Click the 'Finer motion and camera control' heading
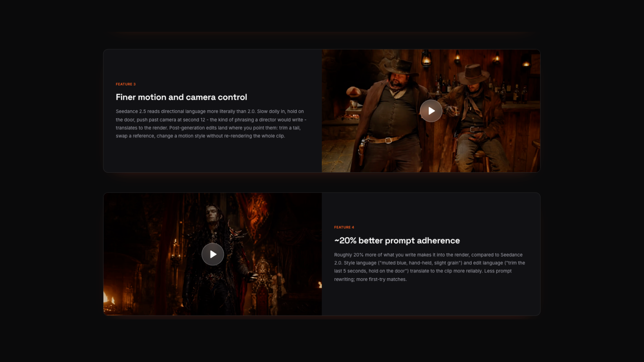The image size is (644, 362). pyautogui.click(x=181, y=97)
